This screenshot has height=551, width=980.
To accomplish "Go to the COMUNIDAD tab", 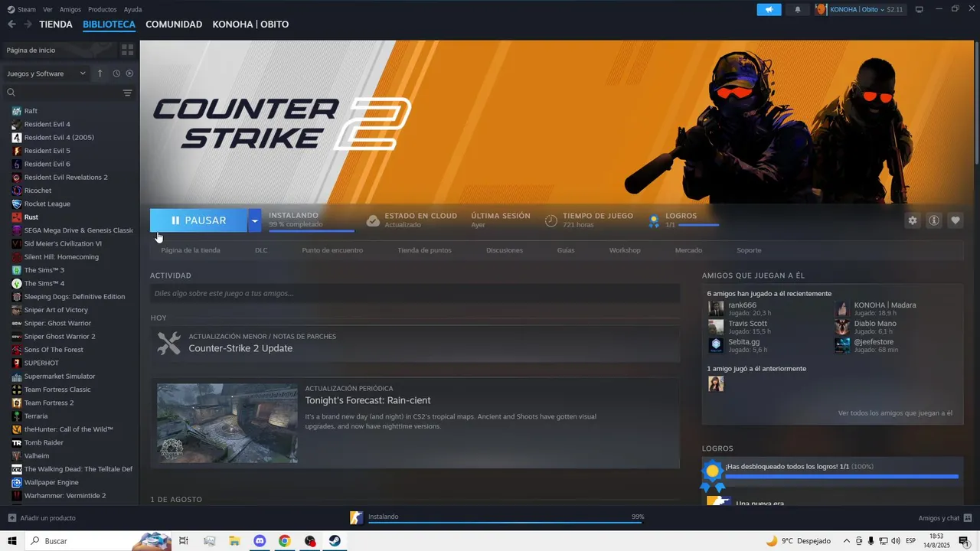I will [174, 24].
